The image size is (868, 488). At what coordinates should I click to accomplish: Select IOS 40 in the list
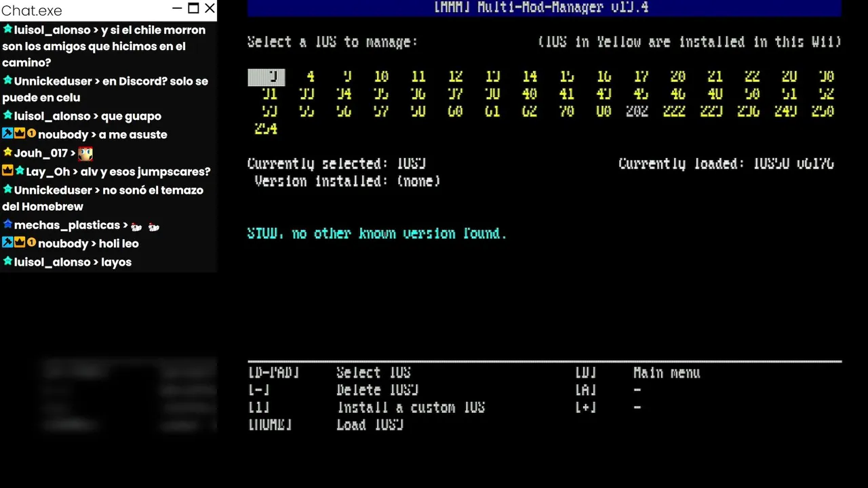(530, 94)
